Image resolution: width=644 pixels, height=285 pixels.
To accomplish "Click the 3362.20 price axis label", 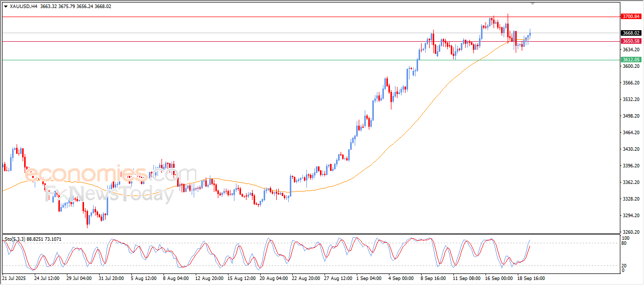I will pyautogui.click(x=630, y=182).
